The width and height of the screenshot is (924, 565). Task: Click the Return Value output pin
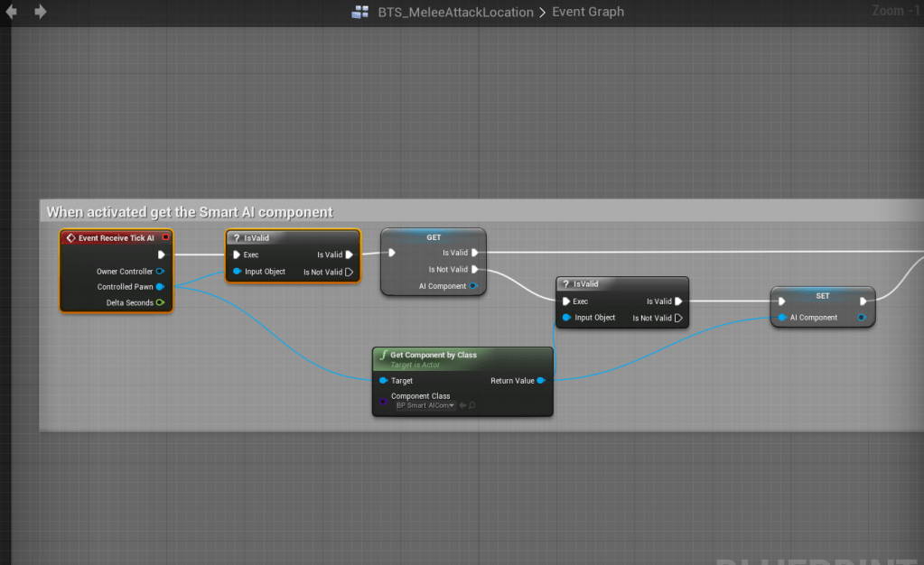click(x=540, y=381)
